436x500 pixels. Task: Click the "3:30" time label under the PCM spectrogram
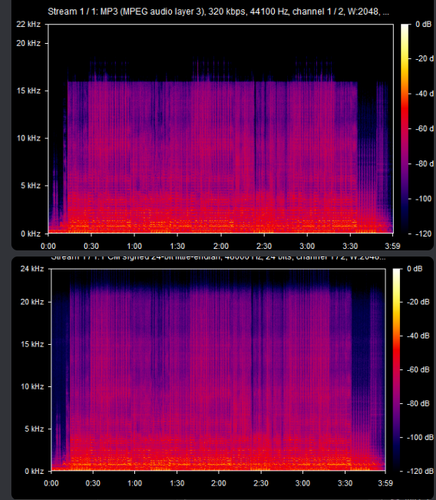(345, 483)
